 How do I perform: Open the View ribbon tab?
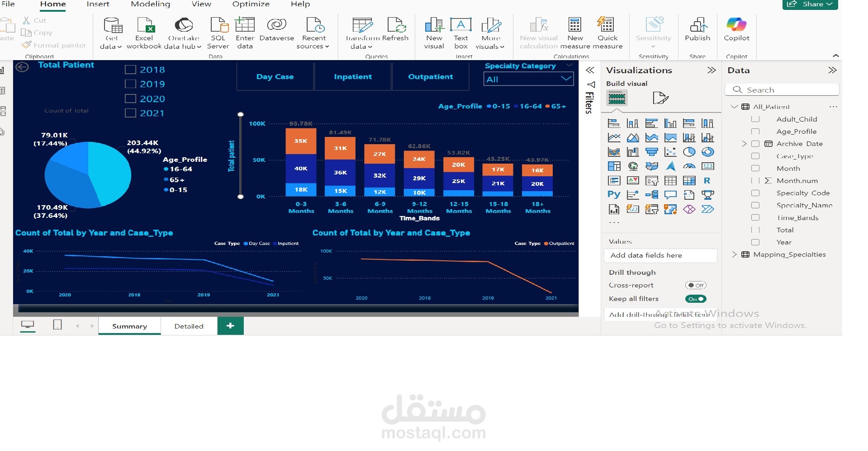[x=201, y=4]
